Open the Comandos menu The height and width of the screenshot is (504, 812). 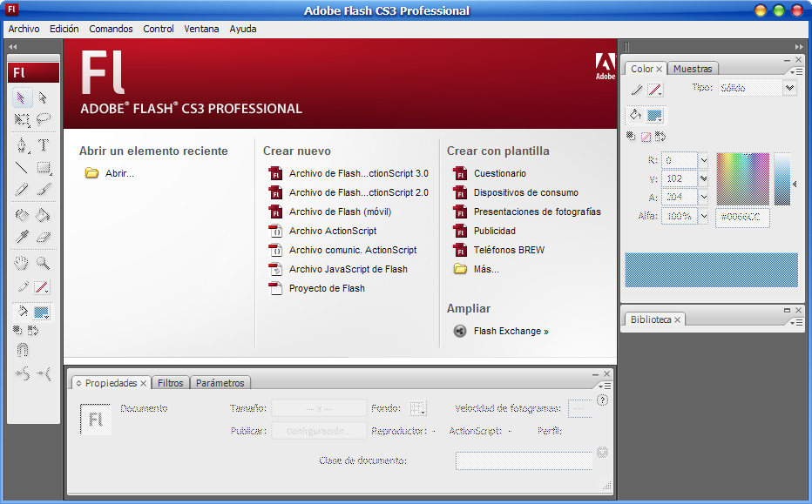[x=111, y=29]
